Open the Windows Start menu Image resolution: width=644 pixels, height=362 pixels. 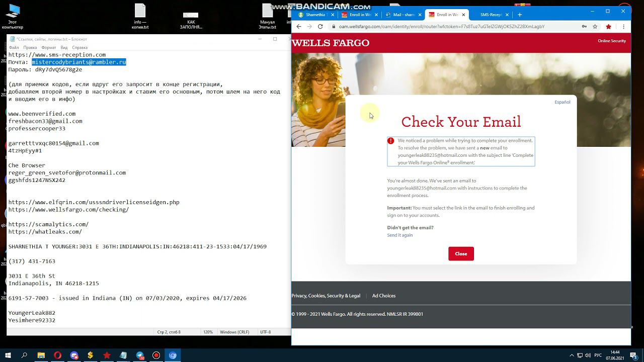point(8,355)
